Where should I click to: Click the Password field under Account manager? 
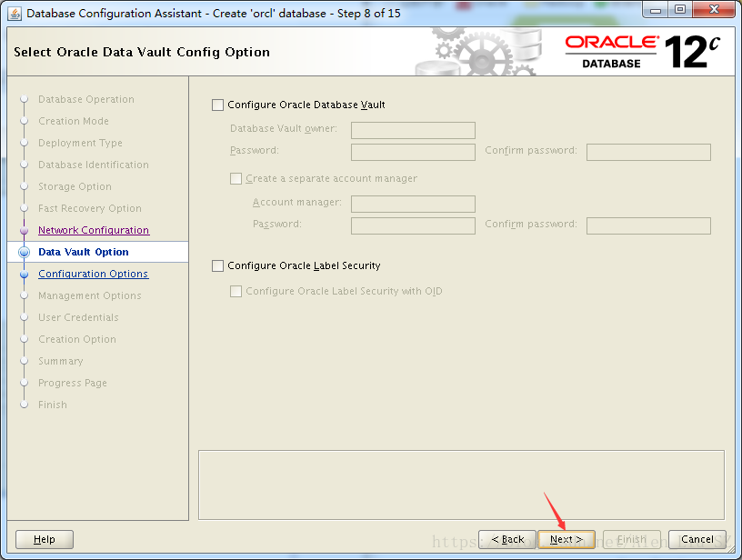tap(413, 225)
